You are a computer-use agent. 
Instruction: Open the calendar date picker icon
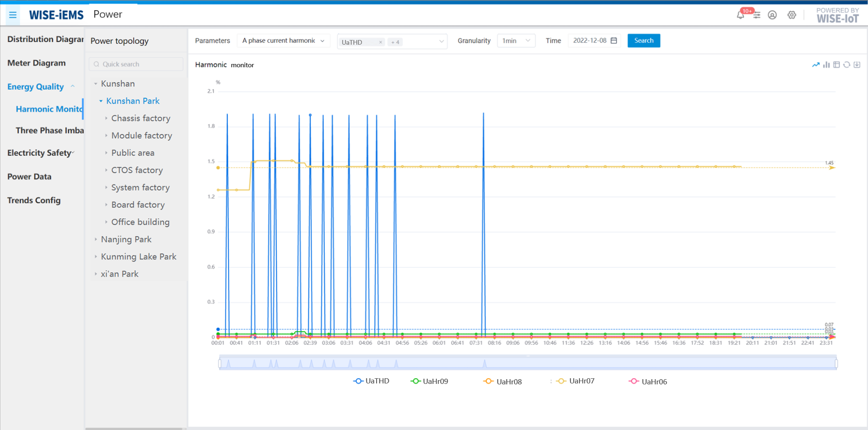(x=614, y=40)
